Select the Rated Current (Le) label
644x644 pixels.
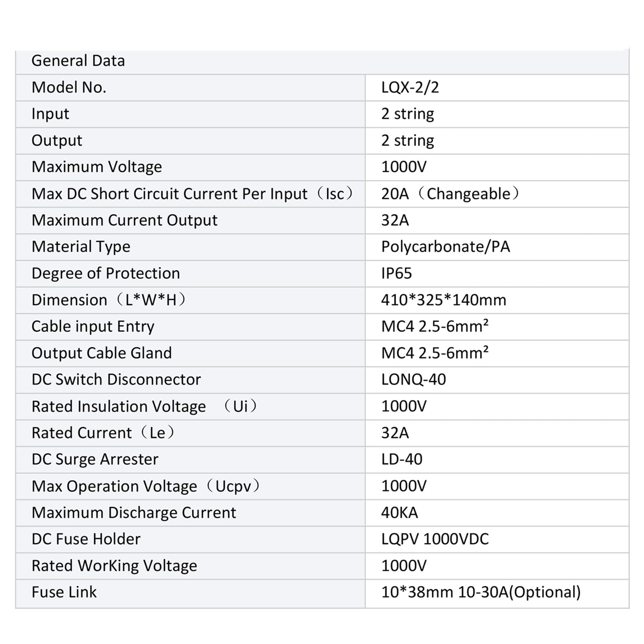point(103,433)
